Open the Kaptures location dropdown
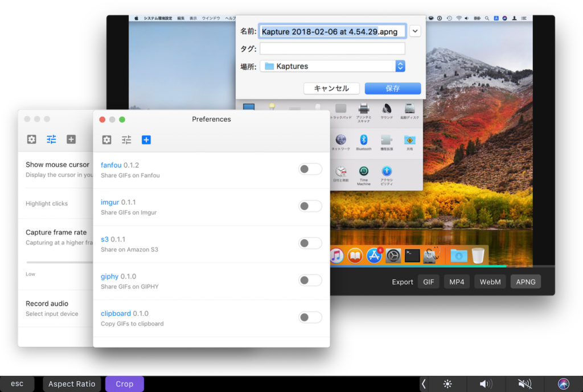583x392 pixels. coord(400,66)
